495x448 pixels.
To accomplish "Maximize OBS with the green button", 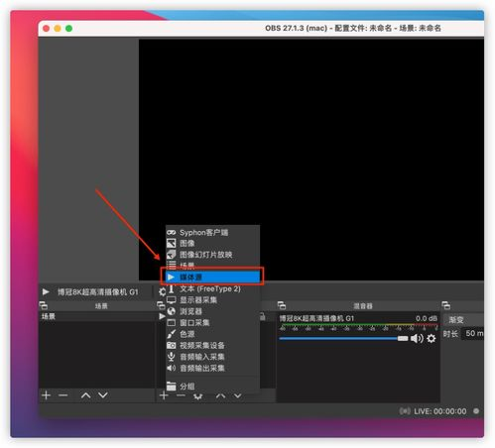I will (69, 29).
